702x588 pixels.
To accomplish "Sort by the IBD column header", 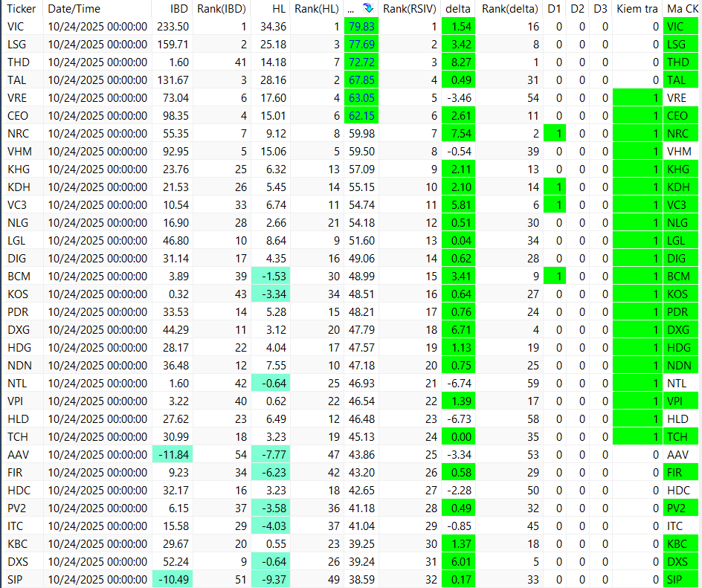I will click(178, 8).
